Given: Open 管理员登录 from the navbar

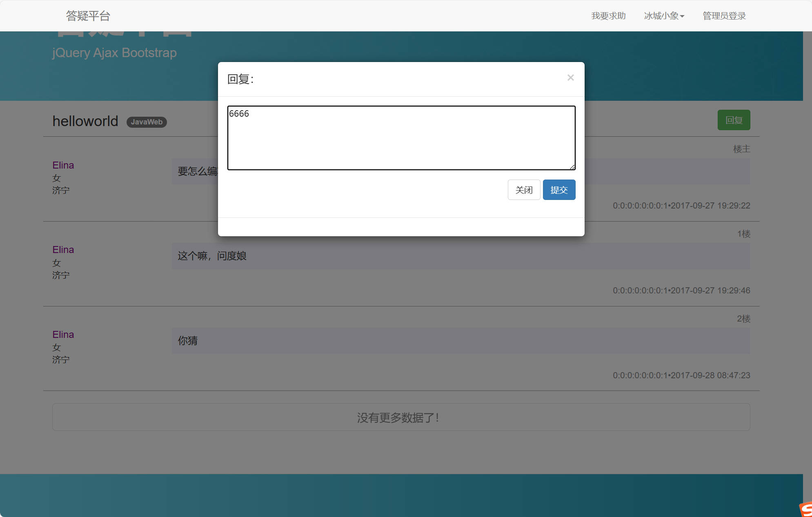Looking at the screenshot, I should click(x=723, y=16).
